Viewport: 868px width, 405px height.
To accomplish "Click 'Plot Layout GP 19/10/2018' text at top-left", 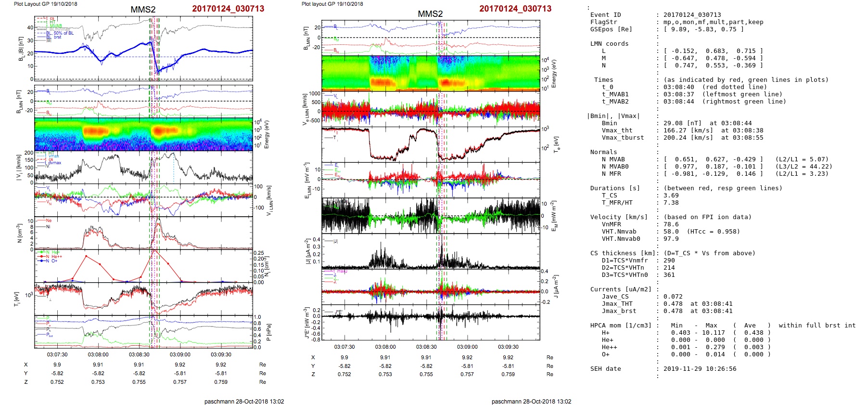I will 45,4.
